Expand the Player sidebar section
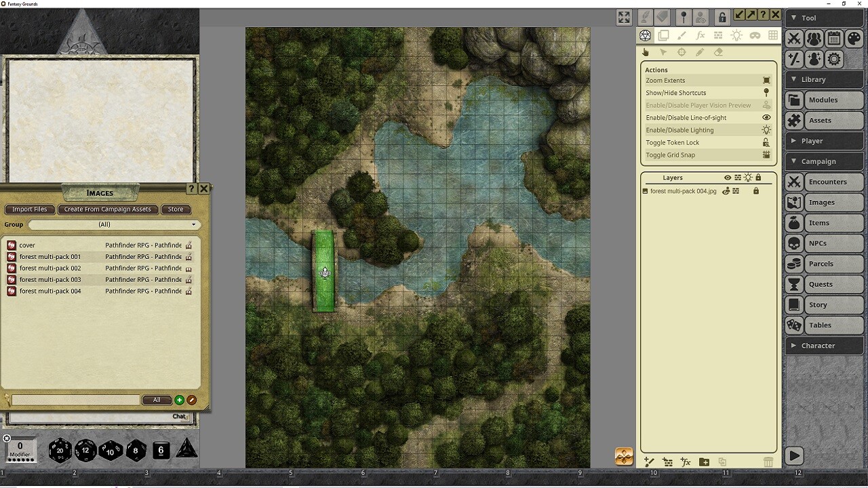868x488 pixels. [824, 140]
